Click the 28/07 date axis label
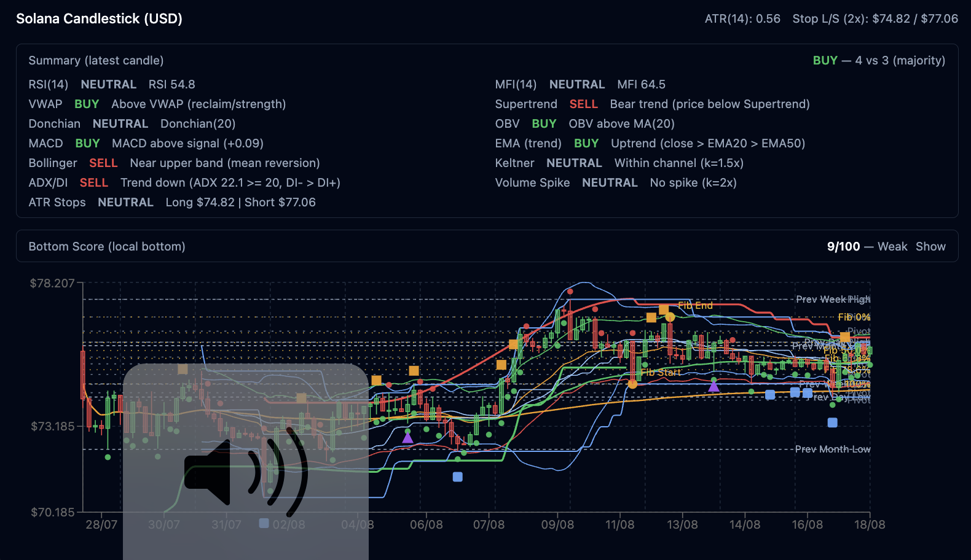This screenshot has width=971, height=560. click(x=101, y=524)
